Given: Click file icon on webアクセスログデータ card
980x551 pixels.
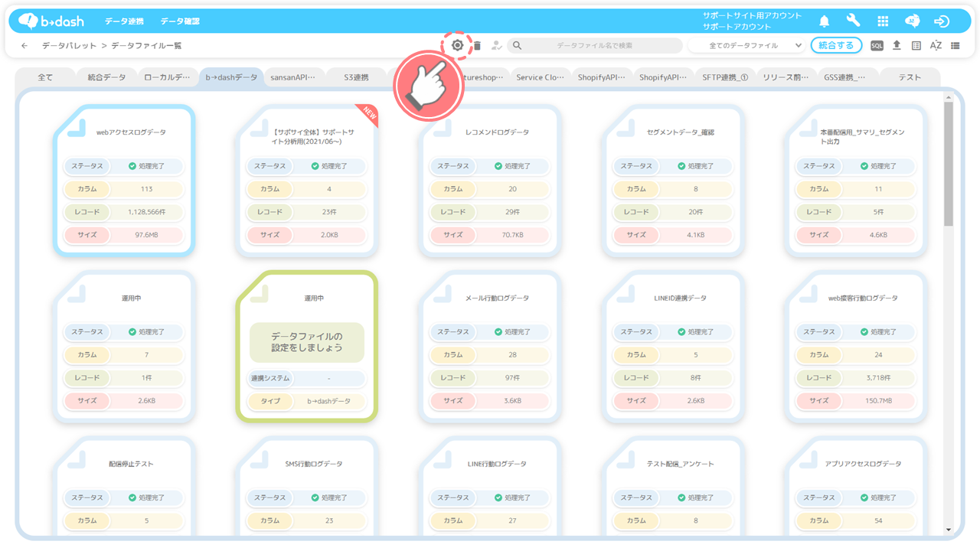Looking at the screenshot, I should click(77, 127).
